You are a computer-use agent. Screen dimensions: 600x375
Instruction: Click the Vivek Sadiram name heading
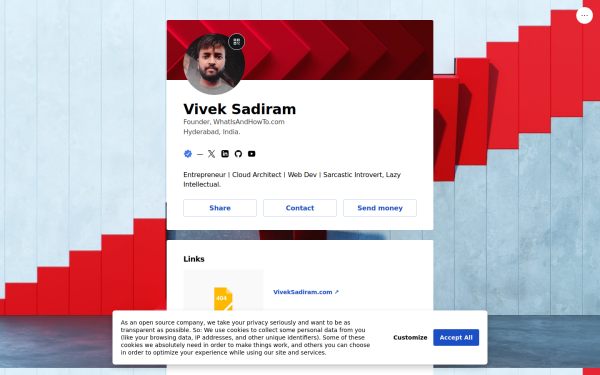point(240,109)
